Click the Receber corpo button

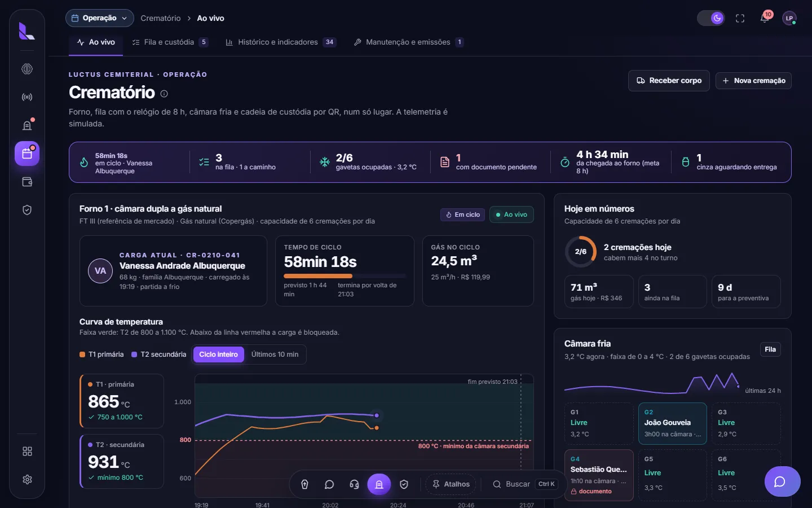coord(669,81)
